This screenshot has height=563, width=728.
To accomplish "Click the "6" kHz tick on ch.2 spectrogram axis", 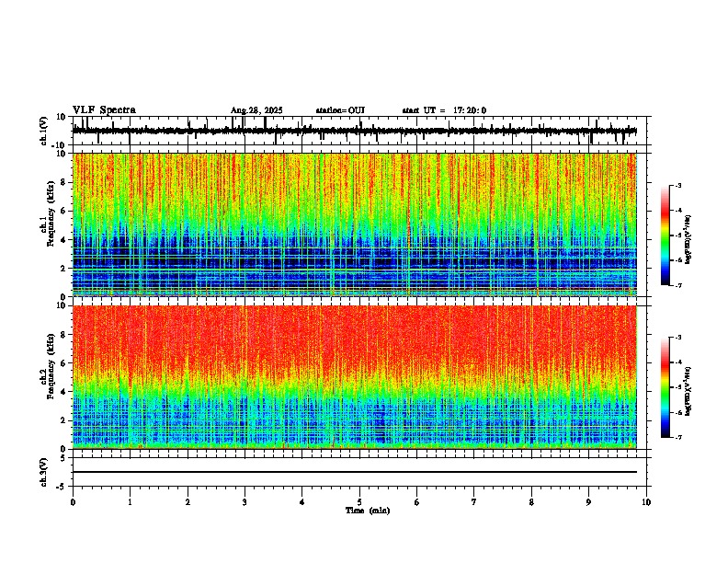I will pyautogui.click(x=63, y=363).
